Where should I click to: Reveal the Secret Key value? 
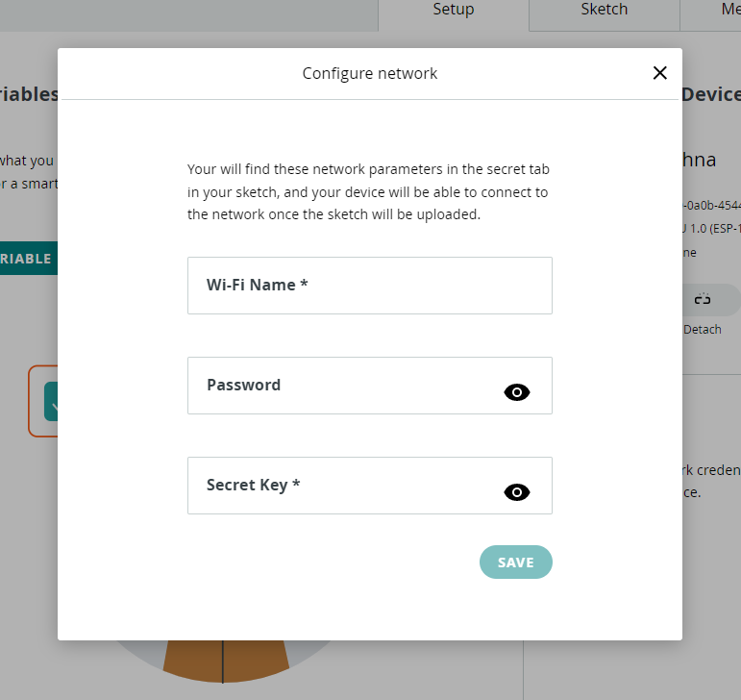(x=517, y=492)
